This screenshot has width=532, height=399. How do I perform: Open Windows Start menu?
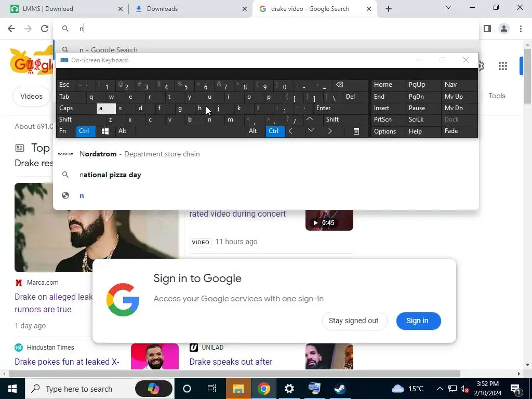(x=12, y=389)
